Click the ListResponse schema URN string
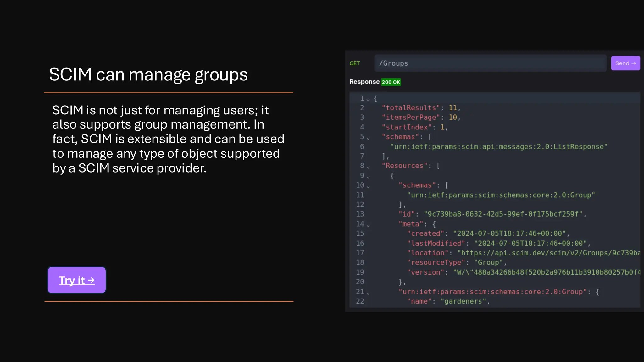This screenshot has height=362, width=644. pos(499,147)
